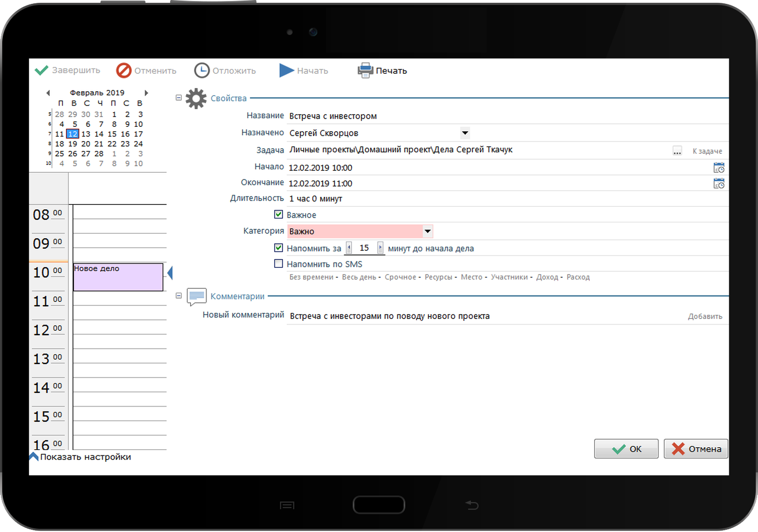
Task: Go to next month in calendar
Action: (x=146, y=93)
